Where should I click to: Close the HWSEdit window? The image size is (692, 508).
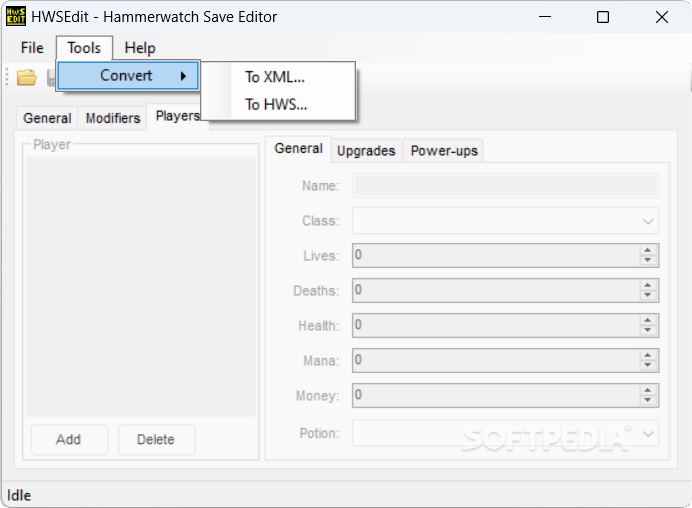click(662, 17)
